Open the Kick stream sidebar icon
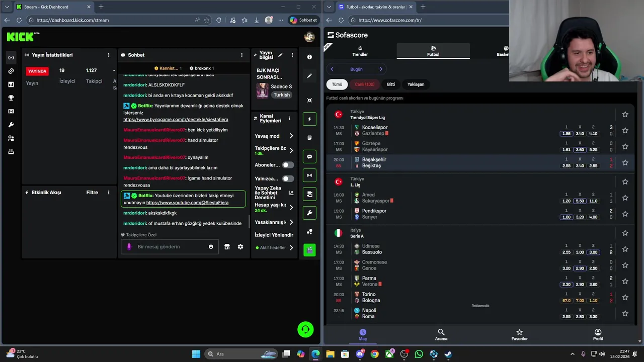Viewport: 644px width, 362px height. coord(11,58)
